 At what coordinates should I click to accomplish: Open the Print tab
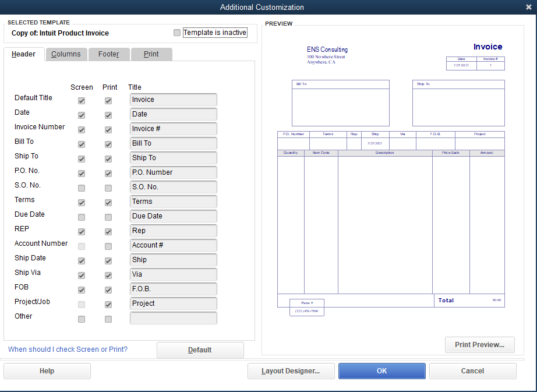click(x=151, y=54)
